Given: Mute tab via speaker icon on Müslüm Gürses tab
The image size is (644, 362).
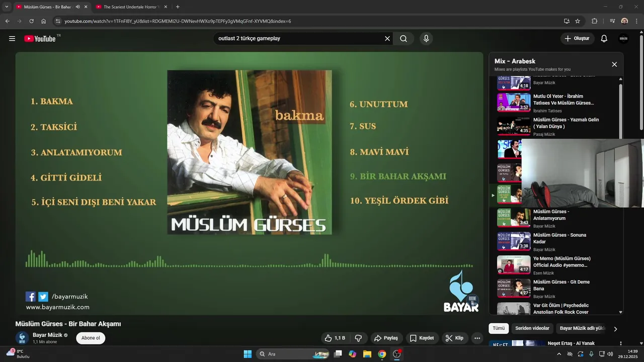Looking at the screenshot, I should (x=77, y=7).
